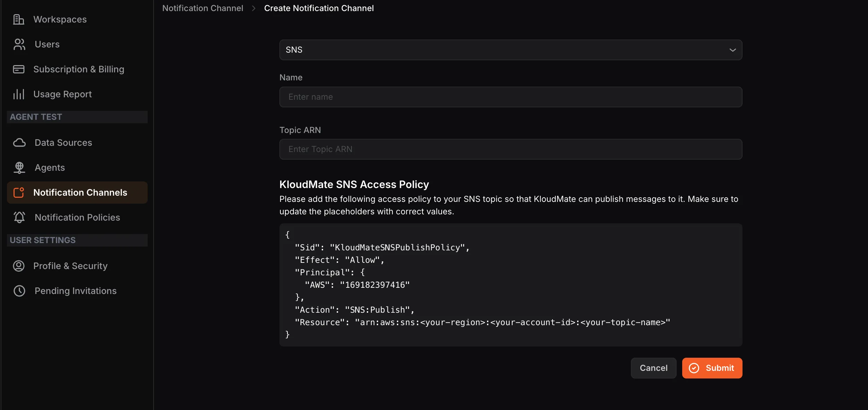Screen dimensions: 868x410
Task: Click the AGENT TEST section header
Action: tap(77, 117)
